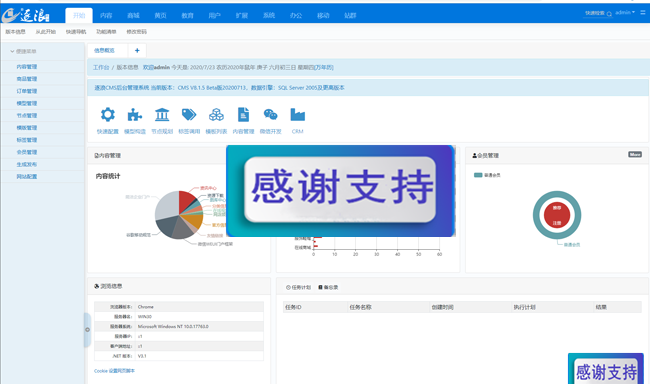Switch to the 扩展 top menu

[242, 15]
